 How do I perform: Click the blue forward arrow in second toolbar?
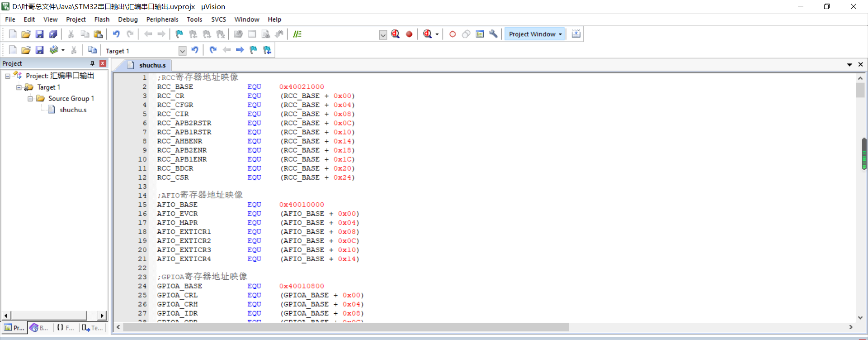[x=240, y=50]
